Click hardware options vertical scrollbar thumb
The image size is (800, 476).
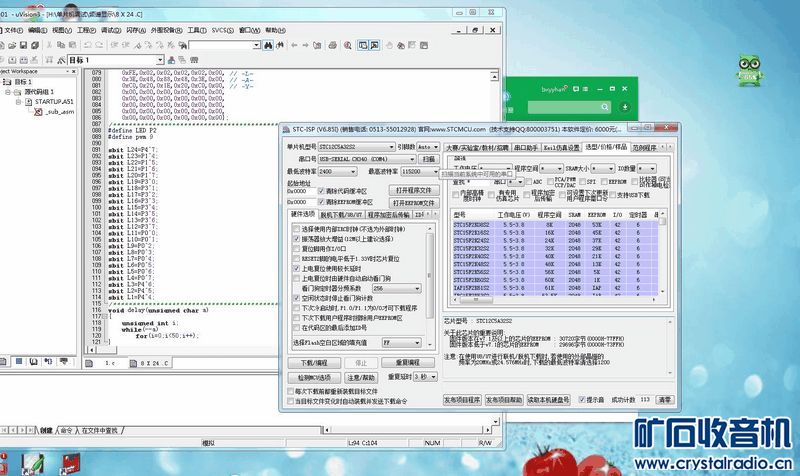429,275
